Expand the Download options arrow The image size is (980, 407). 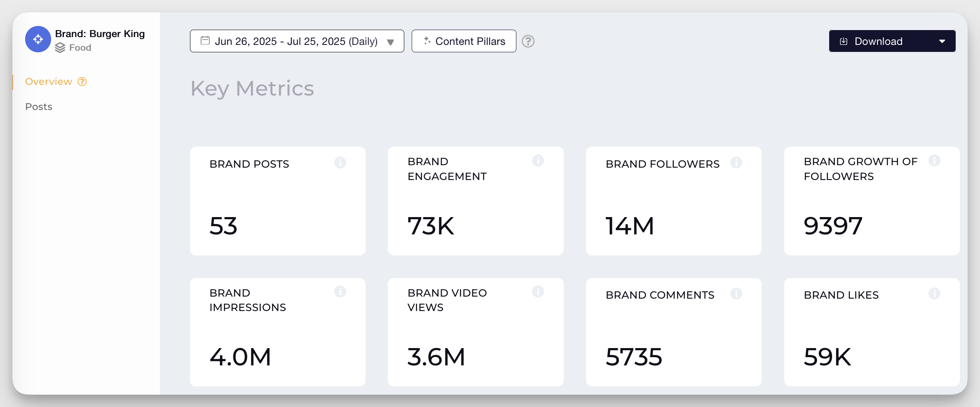point(942,41)
